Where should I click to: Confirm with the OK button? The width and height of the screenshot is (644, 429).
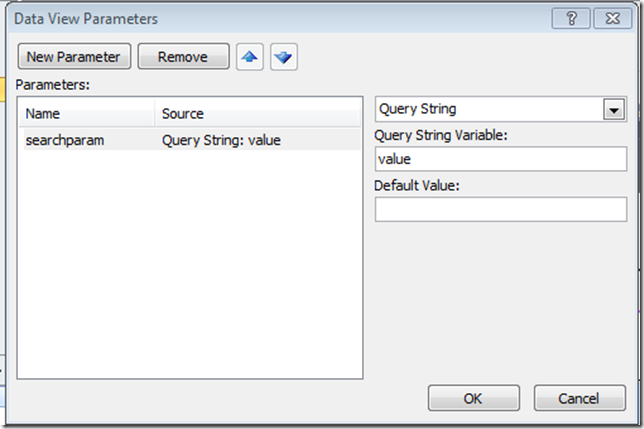tap(474, 398)
